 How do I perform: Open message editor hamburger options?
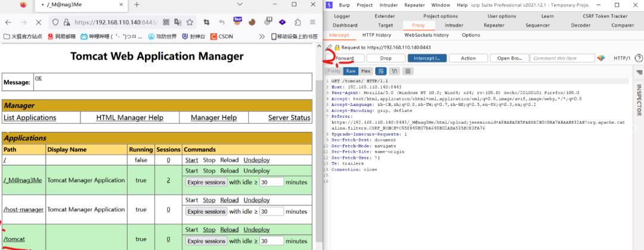tap(407, 71)
